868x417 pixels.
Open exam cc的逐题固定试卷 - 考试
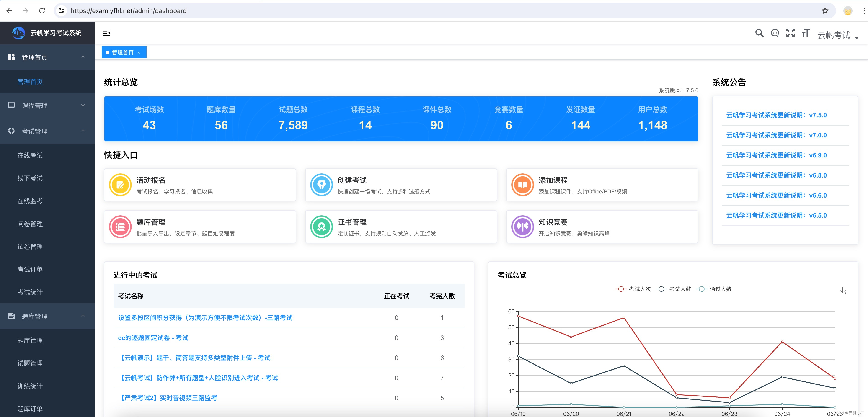[x=153, y=337]
